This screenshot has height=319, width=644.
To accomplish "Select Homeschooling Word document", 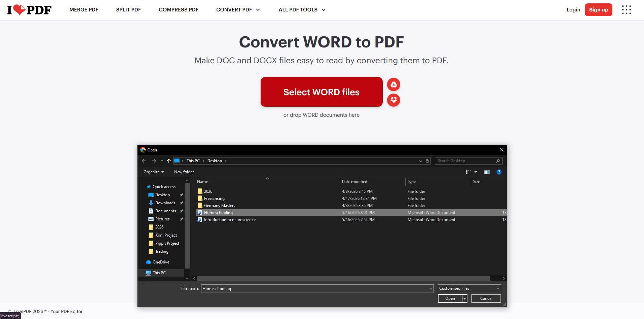I will pos(351,213).
